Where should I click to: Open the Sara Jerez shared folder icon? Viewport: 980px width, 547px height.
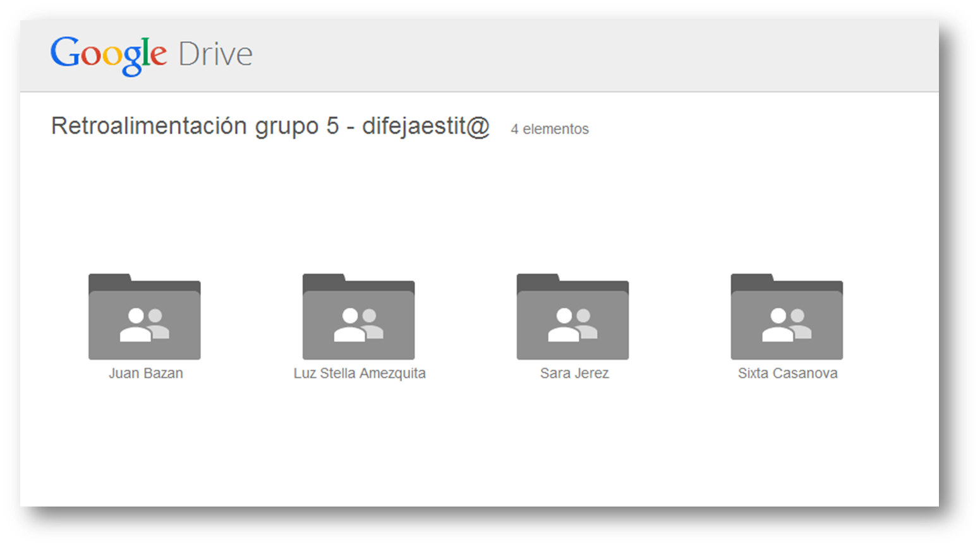click(x=573, y=317)
